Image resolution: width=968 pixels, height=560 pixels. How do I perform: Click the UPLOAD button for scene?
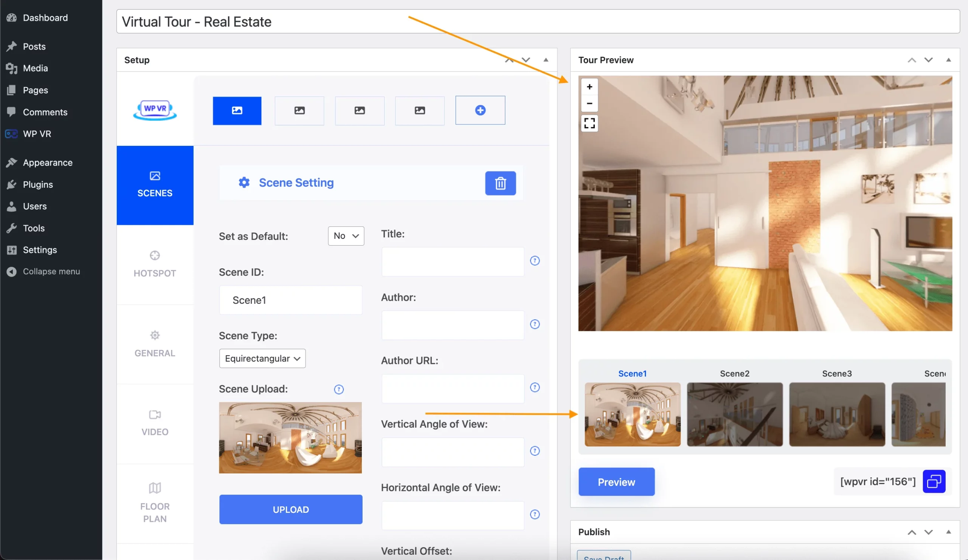(x=290, y=509)
